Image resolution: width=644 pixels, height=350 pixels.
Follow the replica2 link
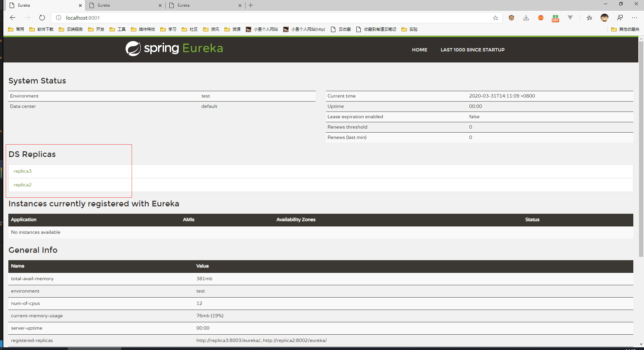[x=22, y=185]
